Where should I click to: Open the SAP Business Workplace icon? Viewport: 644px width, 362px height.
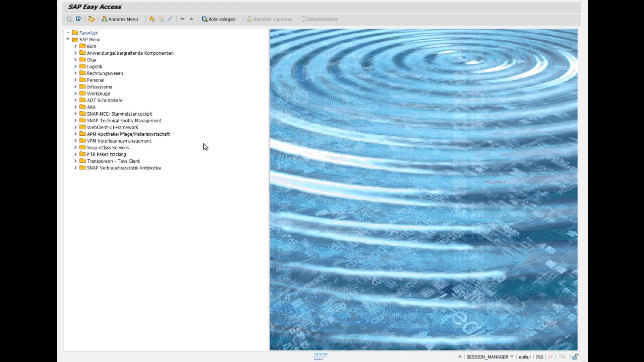91,19
